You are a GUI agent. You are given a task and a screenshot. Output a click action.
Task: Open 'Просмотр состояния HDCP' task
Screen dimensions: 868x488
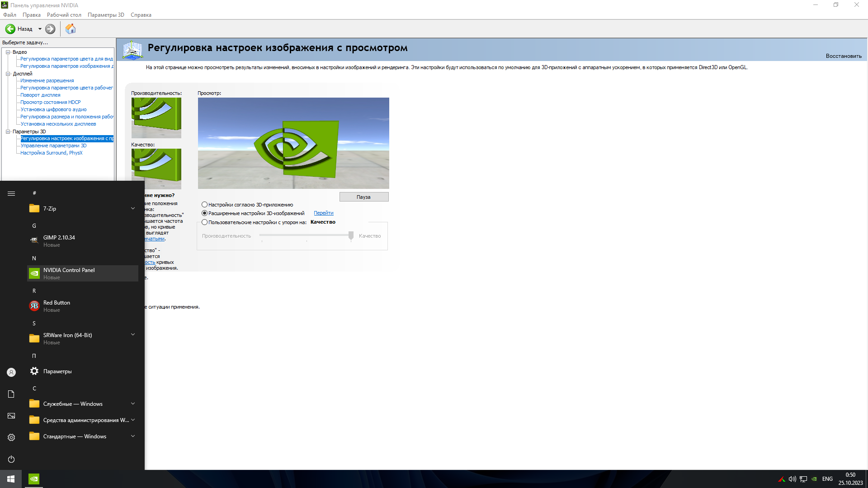(x=51, y=102)
